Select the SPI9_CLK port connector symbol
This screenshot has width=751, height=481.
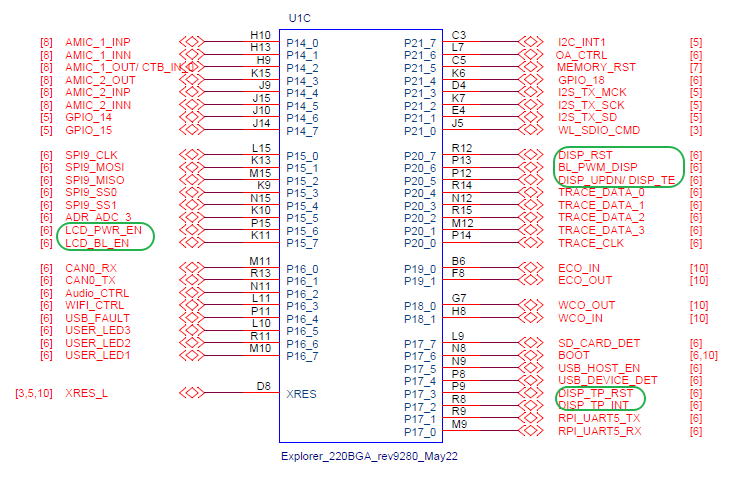[x=191, y=155]
